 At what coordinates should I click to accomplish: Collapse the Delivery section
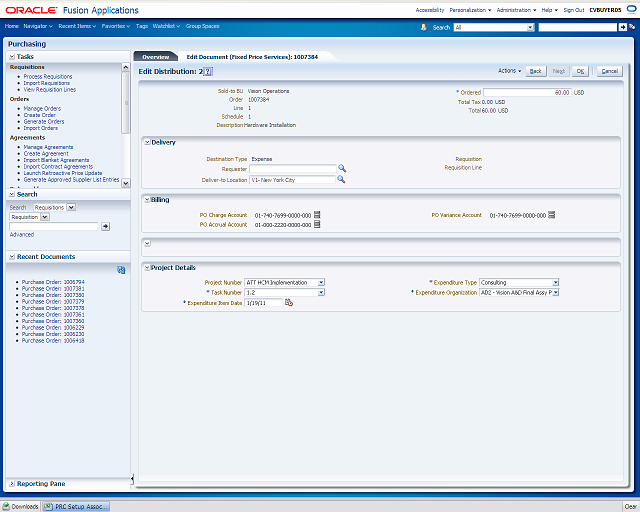point(147,142)
